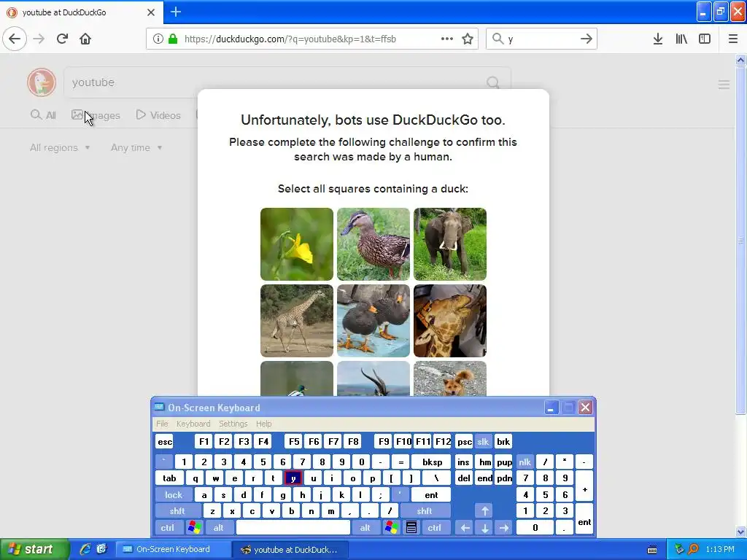Open Firefox downloads arrow icon
Screen dimensions: 747x560
(658, 39)
